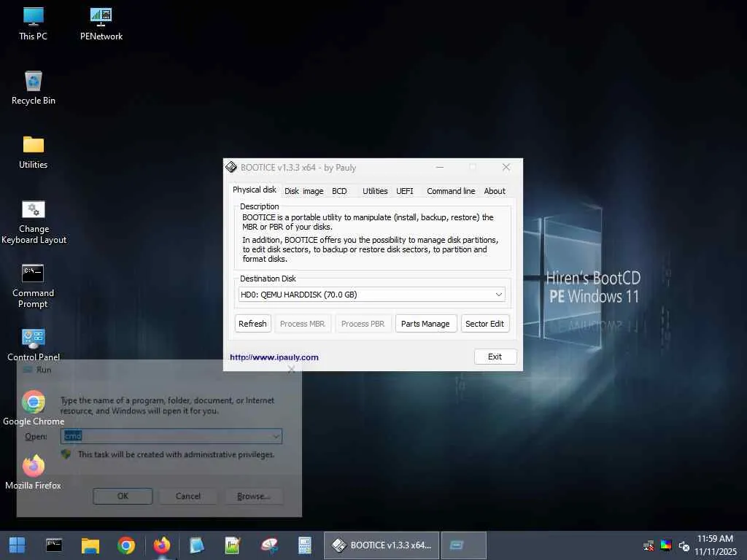Expand the Open history dropdown in Run
Screen dimensions: 747x560
tap(276, 436)
